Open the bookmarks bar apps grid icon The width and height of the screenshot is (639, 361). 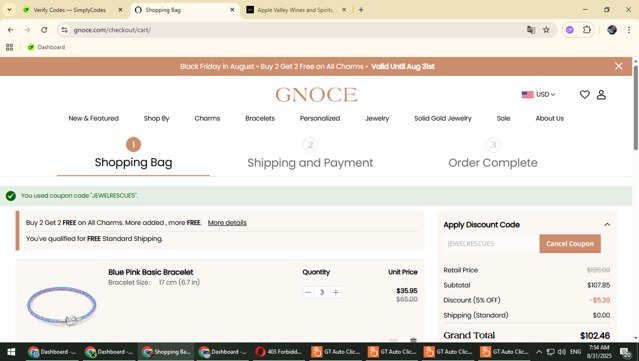9,47
